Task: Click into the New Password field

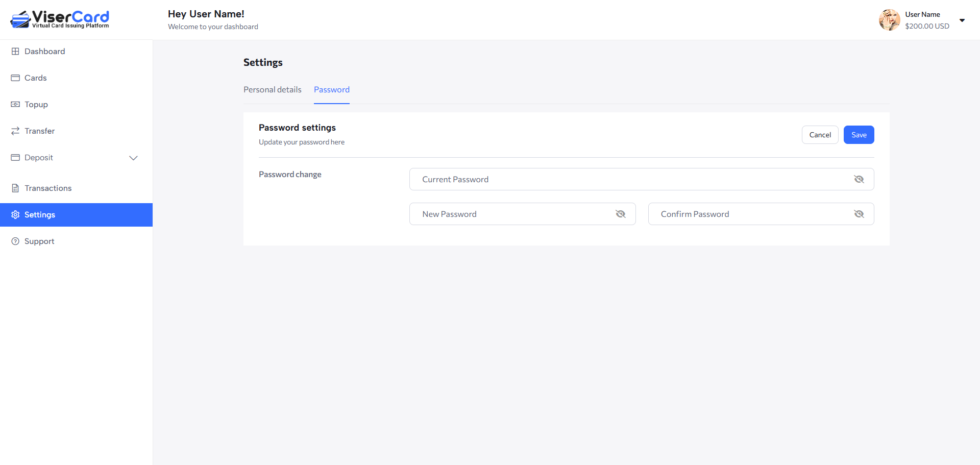Action: (x=510, y=214)
